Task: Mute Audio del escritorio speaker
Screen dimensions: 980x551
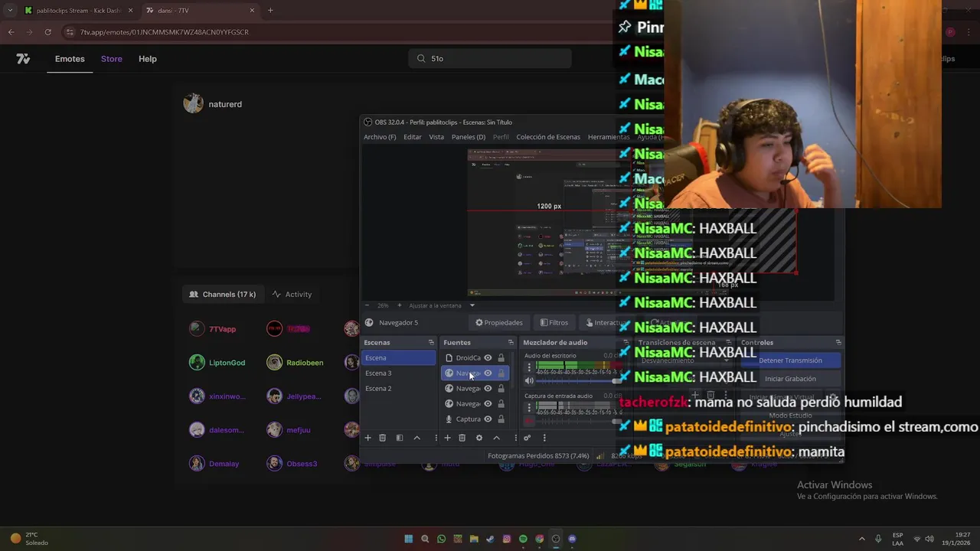Action: [x=528, y=380]
